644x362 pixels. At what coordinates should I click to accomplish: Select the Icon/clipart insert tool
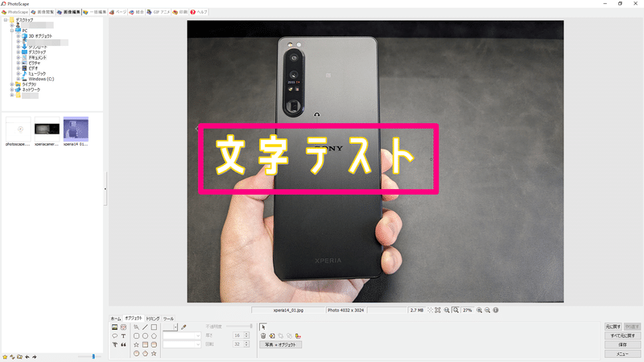123,327
